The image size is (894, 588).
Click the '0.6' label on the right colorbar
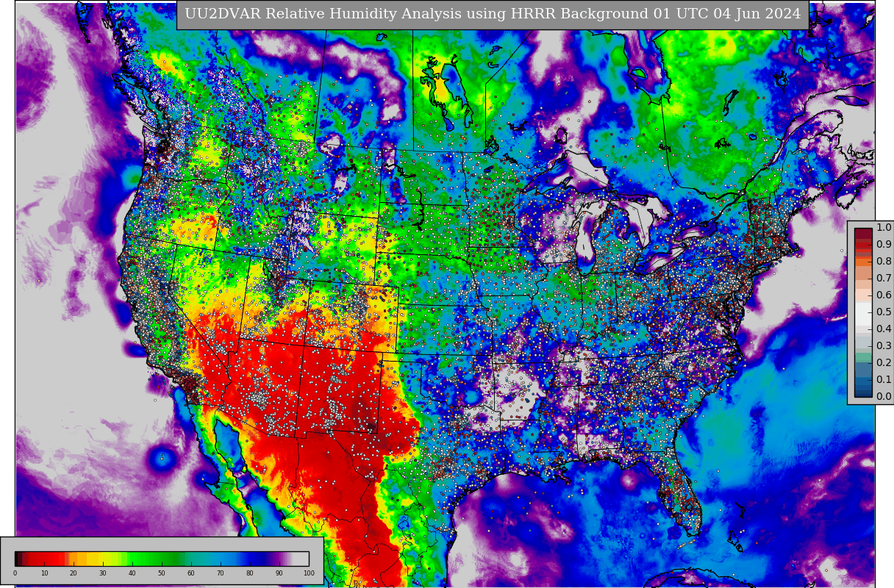[884, 295]
